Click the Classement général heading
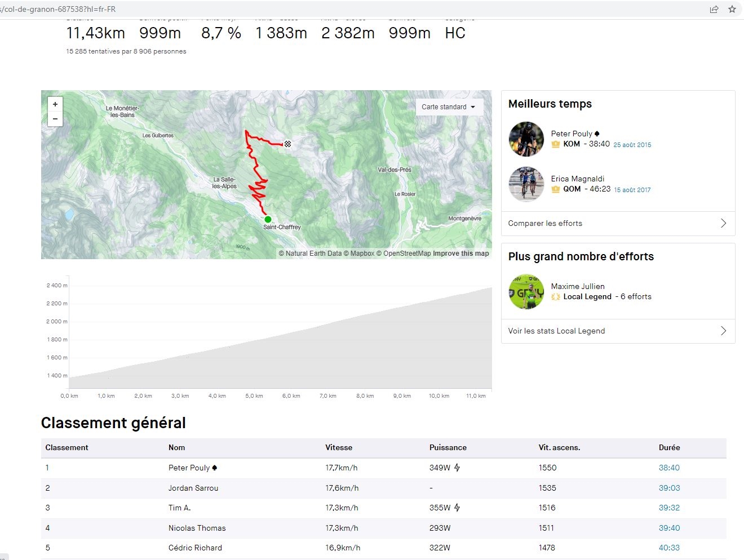The height and width of the screenshot is (560, 744). coord(113,423)
